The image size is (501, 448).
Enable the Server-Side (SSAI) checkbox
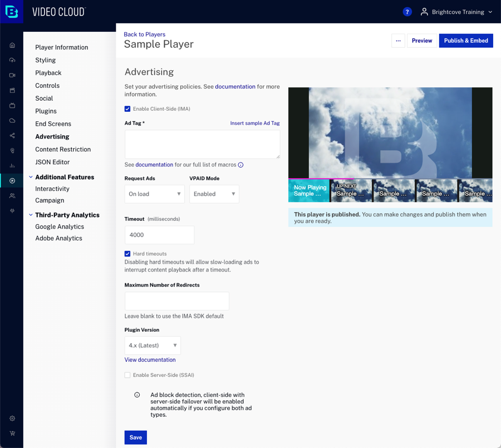[x=127, y=375]
